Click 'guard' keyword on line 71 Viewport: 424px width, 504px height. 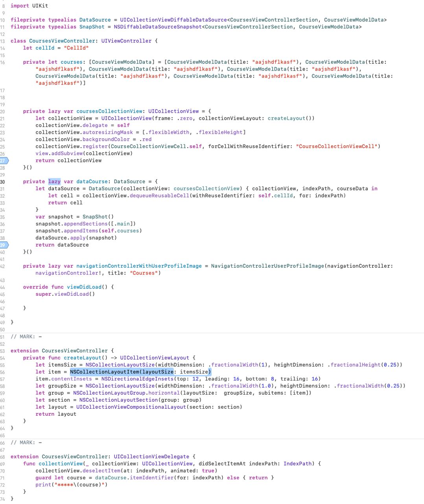(43, 478)
